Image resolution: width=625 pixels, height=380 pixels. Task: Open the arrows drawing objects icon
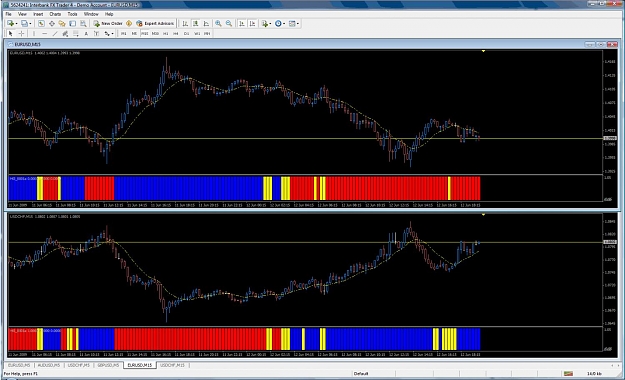click(107, 33)
